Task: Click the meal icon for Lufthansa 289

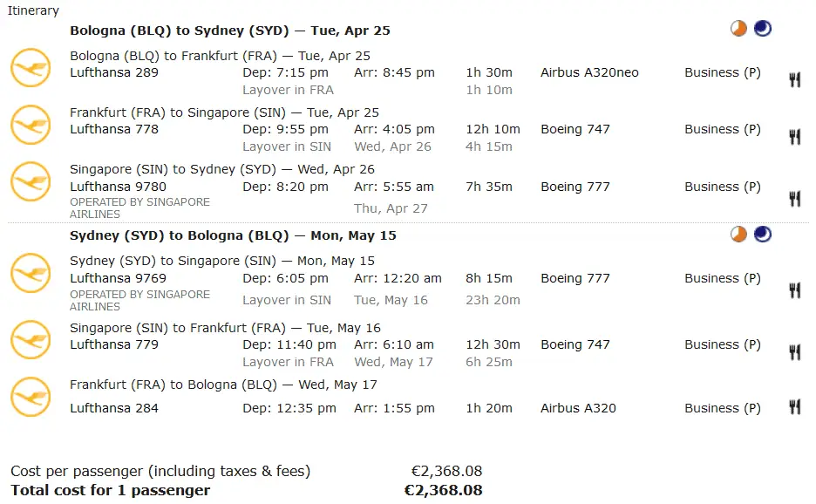Action: [794, 79]
